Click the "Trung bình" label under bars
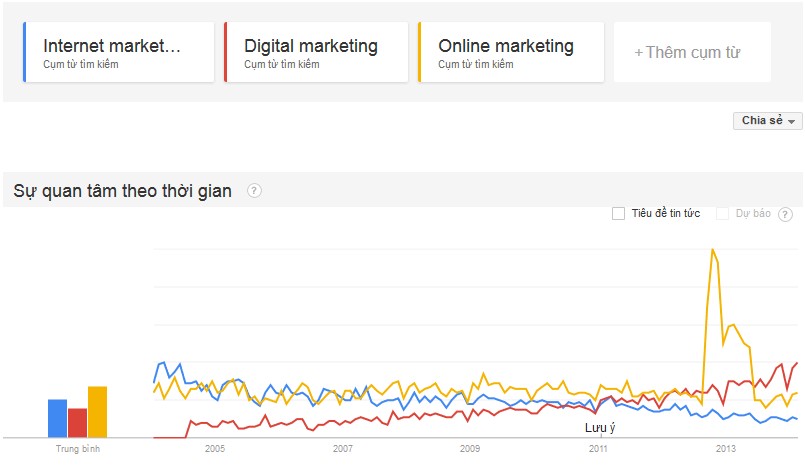The image size is (805, 465). pyautogui.click(x=78, y=450)
